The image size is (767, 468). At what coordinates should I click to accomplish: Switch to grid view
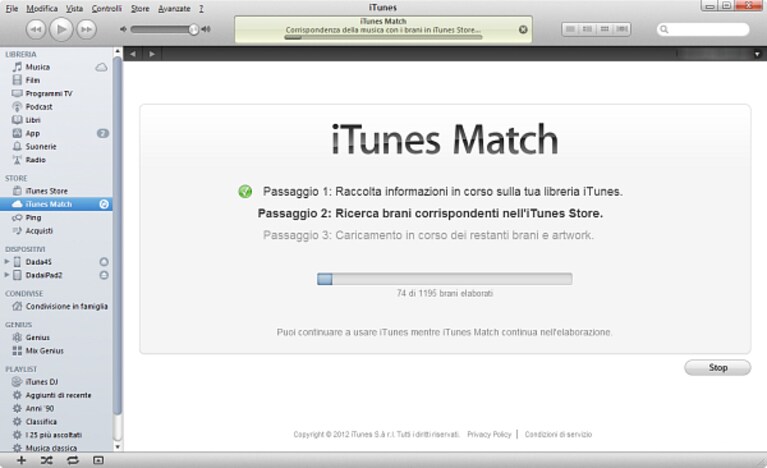605,29
